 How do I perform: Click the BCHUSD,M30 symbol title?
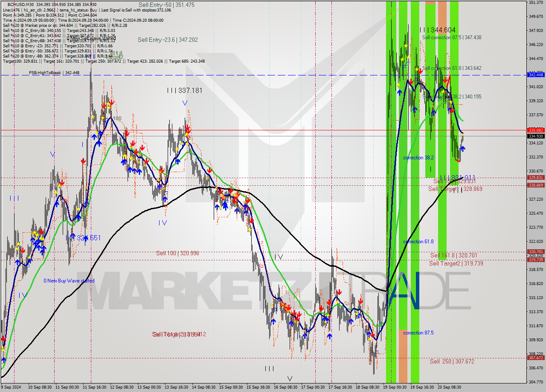21,4
